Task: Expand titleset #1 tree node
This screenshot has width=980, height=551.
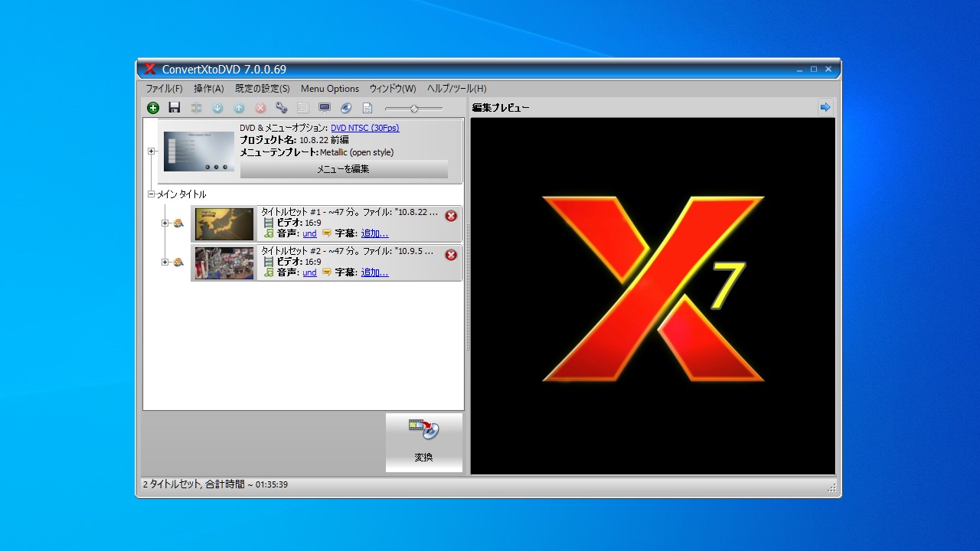Action: tap(165, 223)
